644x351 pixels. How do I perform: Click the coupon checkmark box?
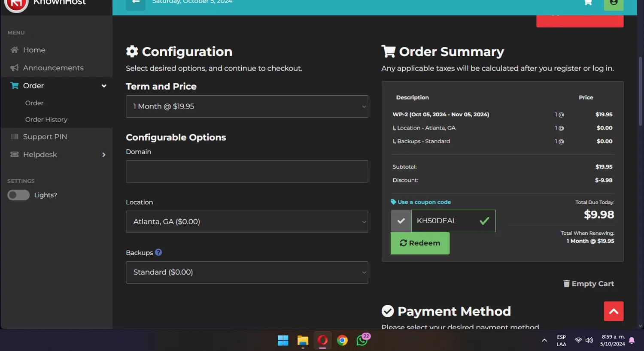[x=401, y=221]
